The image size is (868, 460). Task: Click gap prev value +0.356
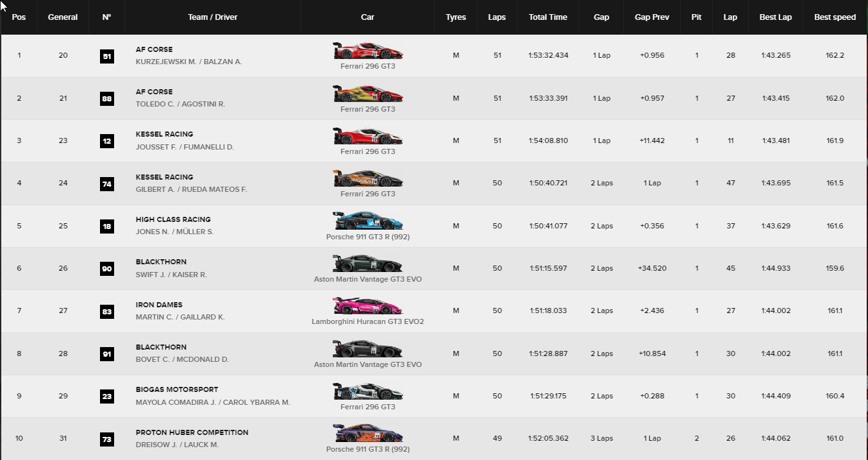click(x=652, y=226)
